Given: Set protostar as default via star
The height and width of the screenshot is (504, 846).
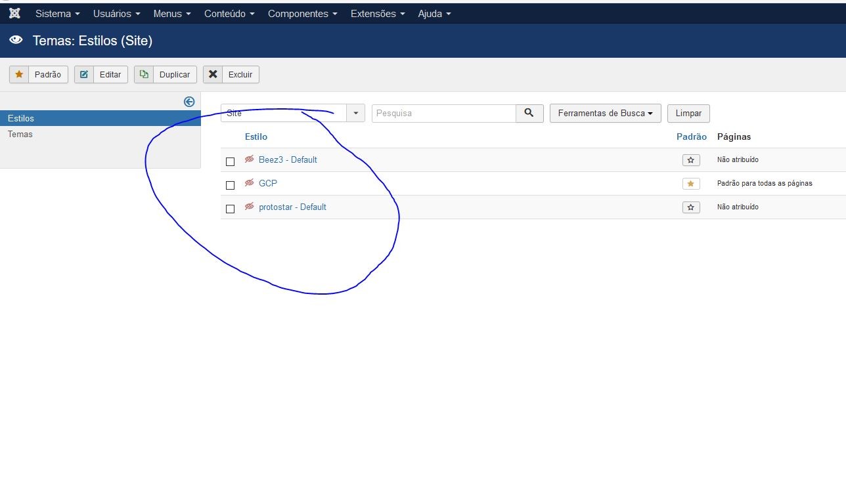Looking at the screenshot, I should tap(690, 207).
